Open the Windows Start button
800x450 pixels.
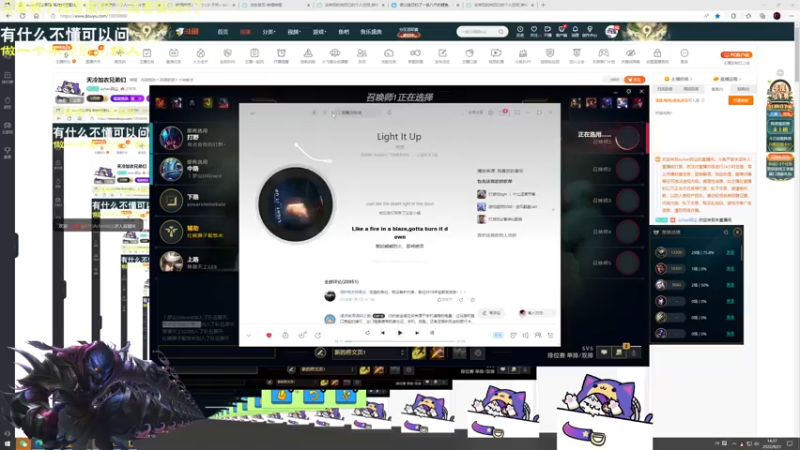click(7, 444)
